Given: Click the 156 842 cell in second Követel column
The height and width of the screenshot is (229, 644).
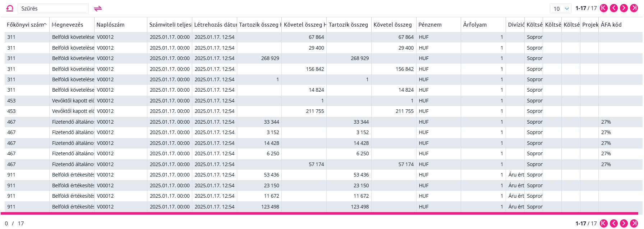Looking at the screenshot, I should coord(394,69).
